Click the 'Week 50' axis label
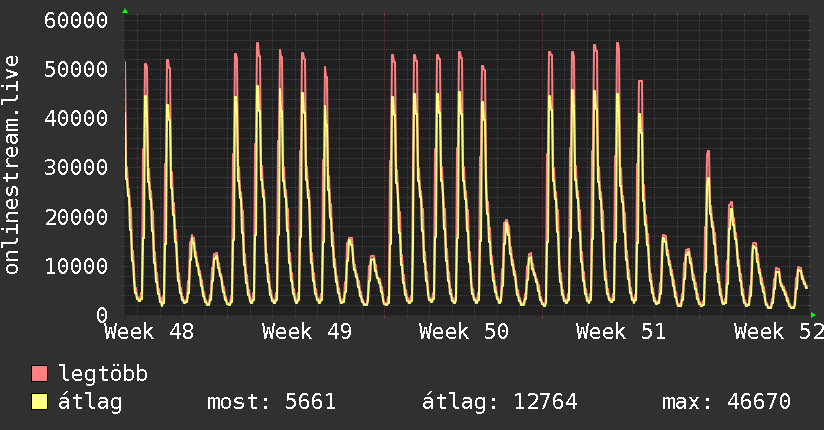Viewport: 824px width, 430px height. click(x=464, y=332)
